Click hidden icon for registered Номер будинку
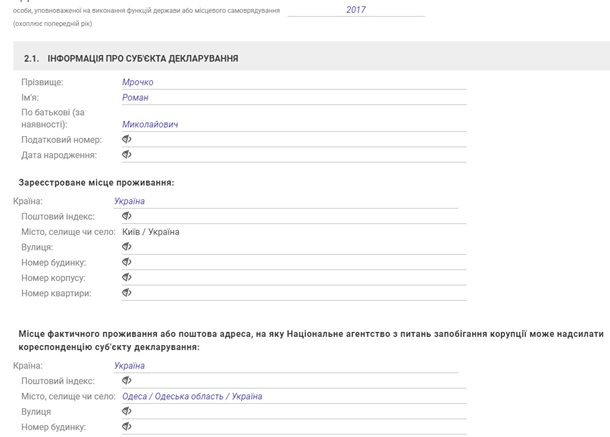The width and height of the screenshot is (610, 437). (x=127, y=262)
